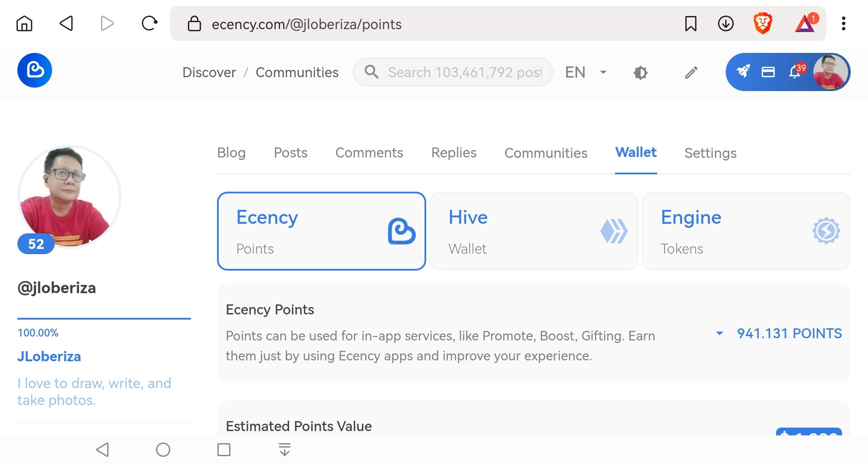The image size is (868, 464).
Task: Reload the current page
Action: point(149,23)
